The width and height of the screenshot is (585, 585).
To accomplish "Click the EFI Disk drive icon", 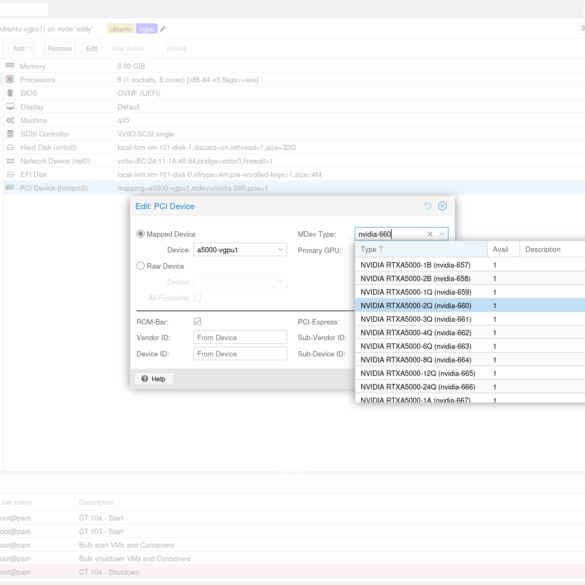I will [x=10, y=175].
